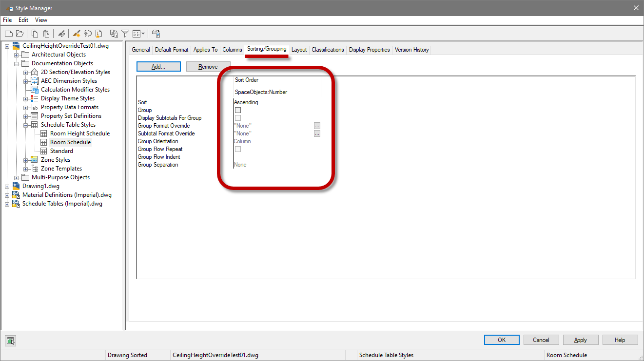The width and height of the screenshot is (644, 361).
Task: Click the Paste icon in the toolbar
Action: point(45,33)
